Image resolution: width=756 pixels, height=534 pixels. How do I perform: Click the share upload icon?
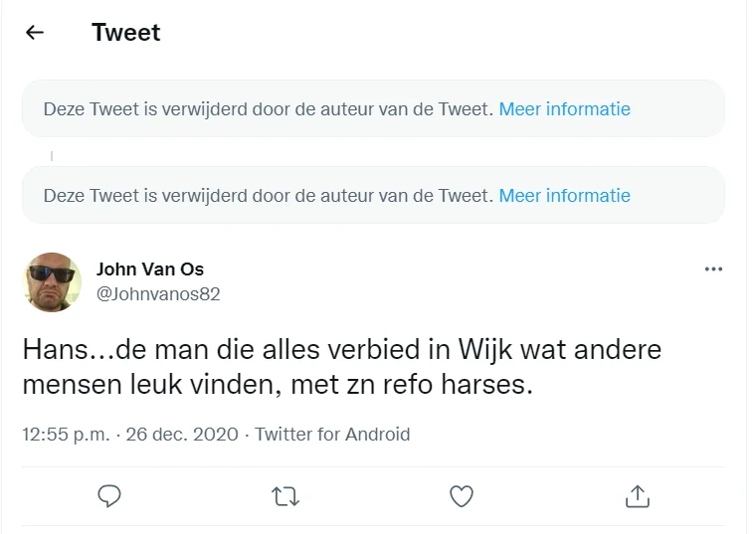(x=637, y=495)
